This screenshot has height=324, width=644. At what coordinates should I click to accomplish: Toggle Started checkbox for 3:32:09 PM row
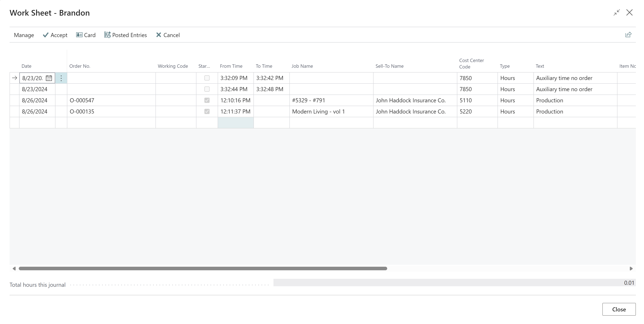(x=207, y=78)
